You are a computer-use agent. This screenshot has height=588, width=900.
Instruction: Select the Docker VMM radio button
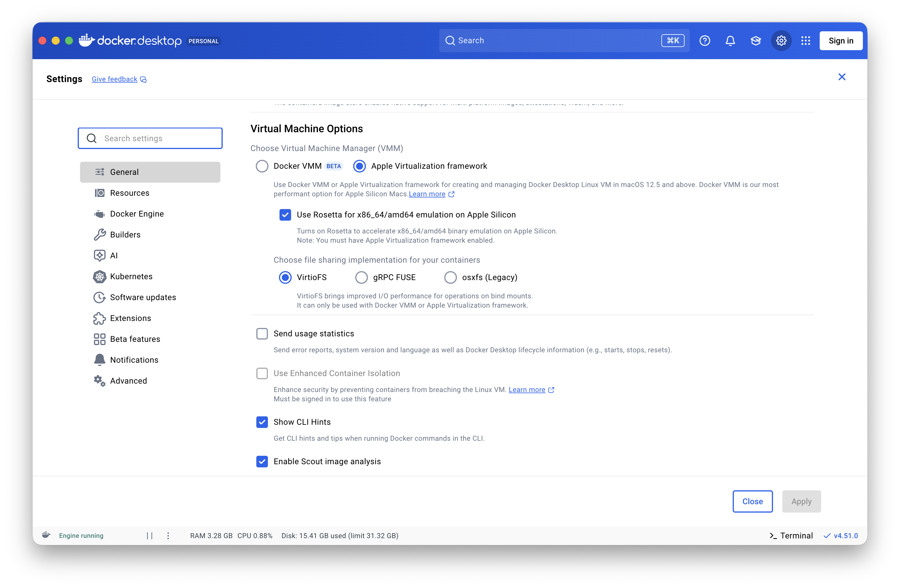click(x=262, y=166)
